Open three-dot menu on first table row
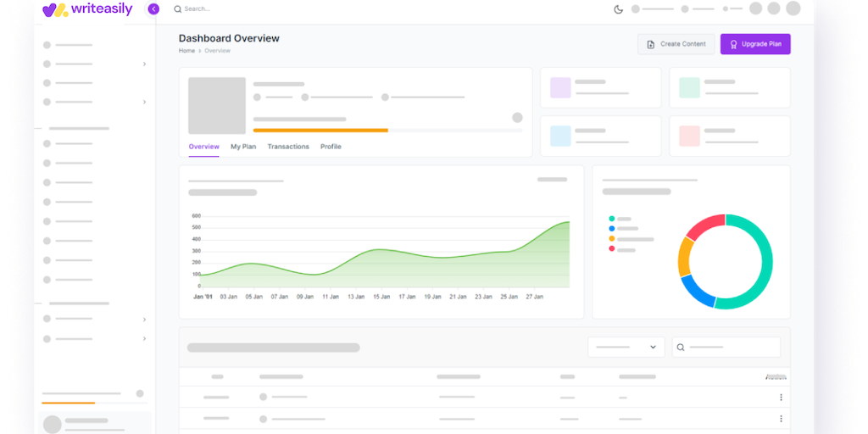868x434 pixels. tap(781, 398)
